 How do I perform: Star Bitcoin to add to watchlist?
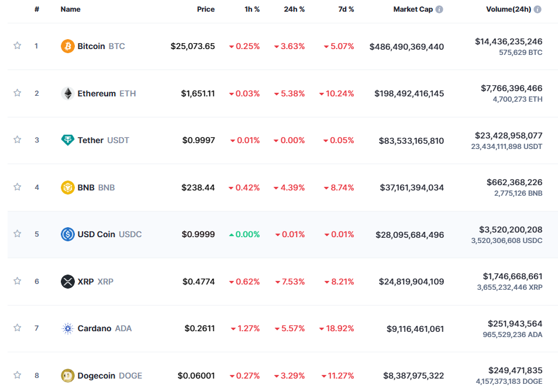click(x=18, y=46)
